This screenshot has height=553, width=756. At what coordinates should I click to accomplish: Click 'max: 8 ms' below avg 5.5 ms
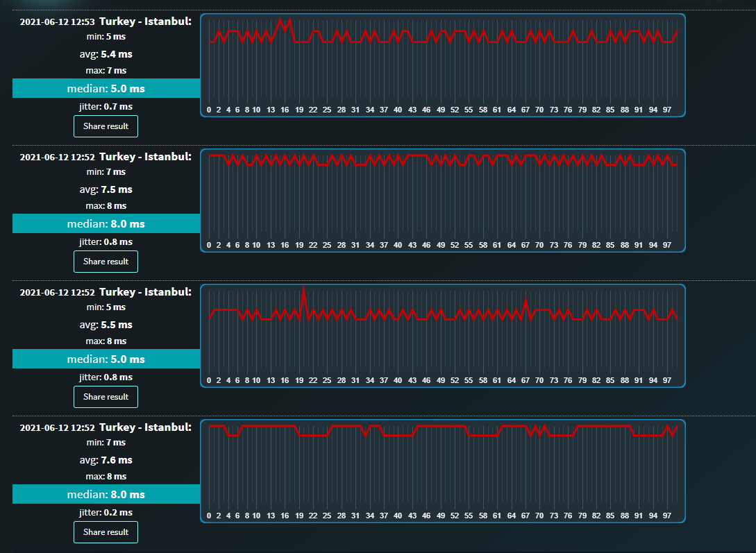point(106,341)
